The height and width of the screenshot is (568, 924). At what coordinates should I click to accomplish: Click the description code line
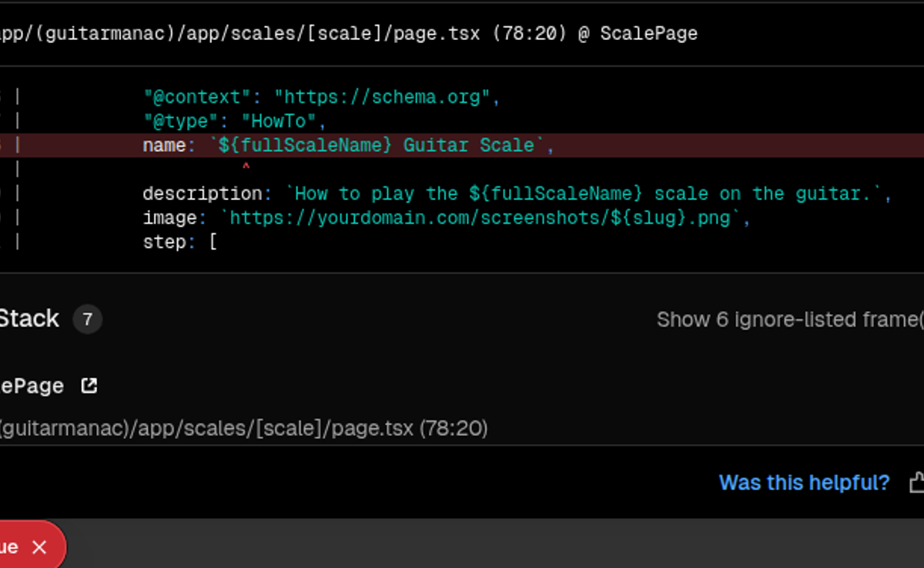517,194
